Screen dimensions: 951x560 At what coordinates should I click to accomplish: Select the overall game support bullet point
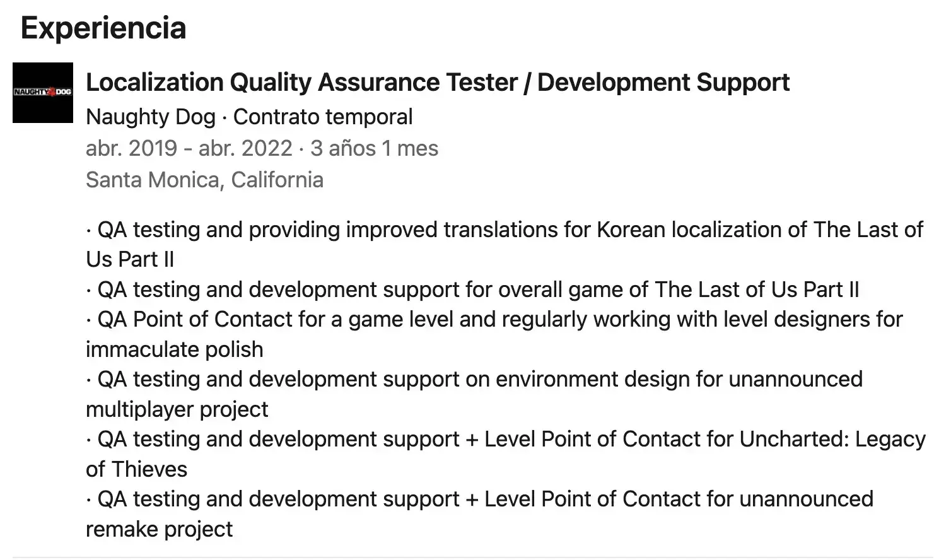[473, 289]
